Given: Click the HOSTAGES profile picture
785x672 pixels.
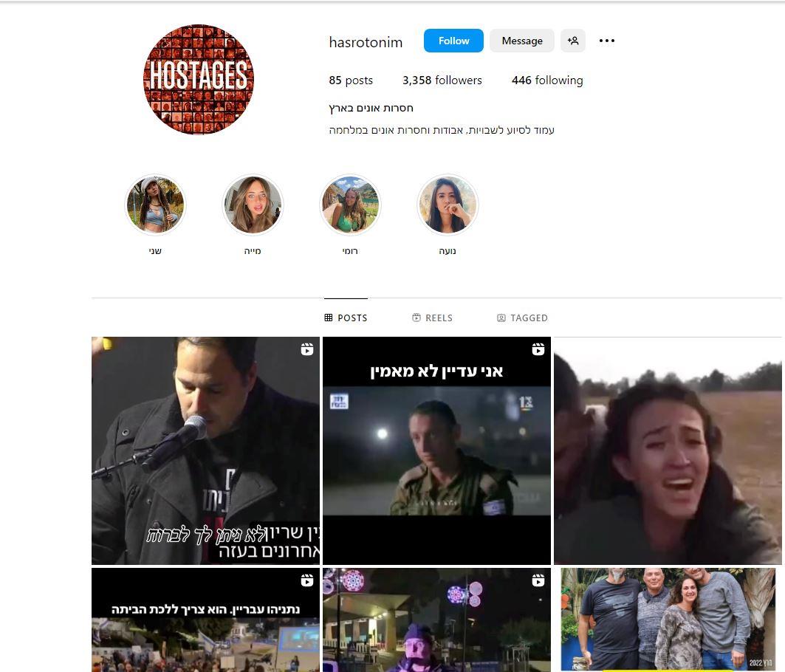Looking at the screenshot, I should click(x=198, y=79).
